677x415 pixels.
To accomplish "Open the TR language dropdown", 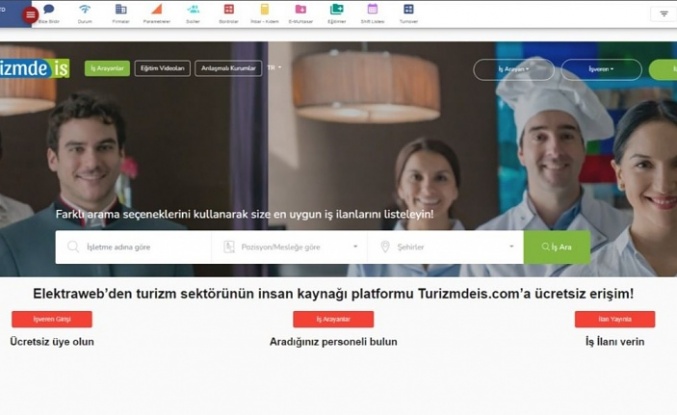I will 274,67.
